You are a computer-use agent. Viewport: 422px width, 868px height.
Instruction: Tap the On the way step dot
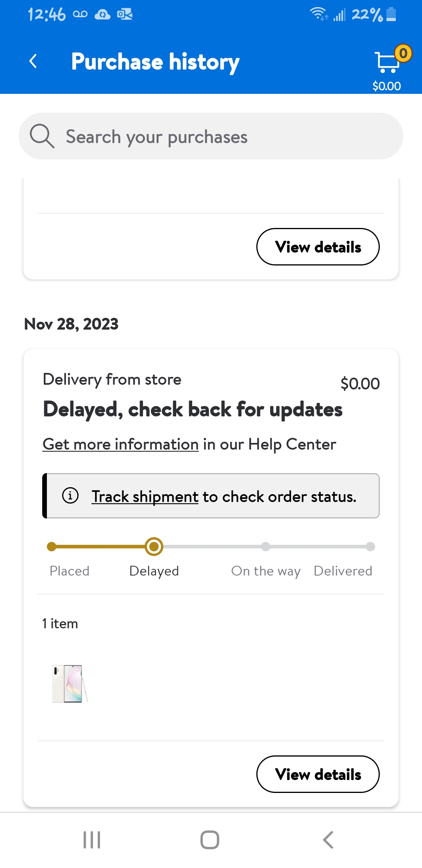(266, 547)
